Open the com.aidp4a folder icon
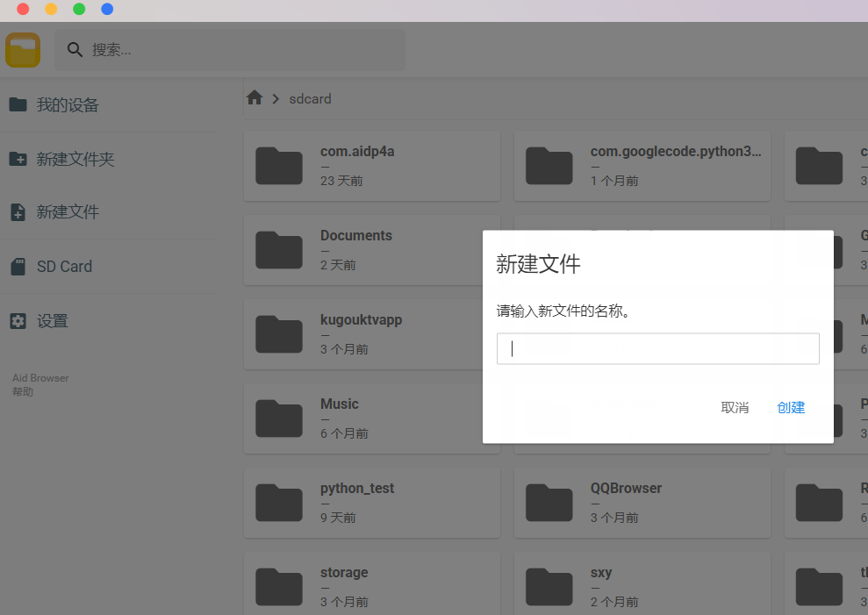868x615 pixels. [x=279, y=166]
